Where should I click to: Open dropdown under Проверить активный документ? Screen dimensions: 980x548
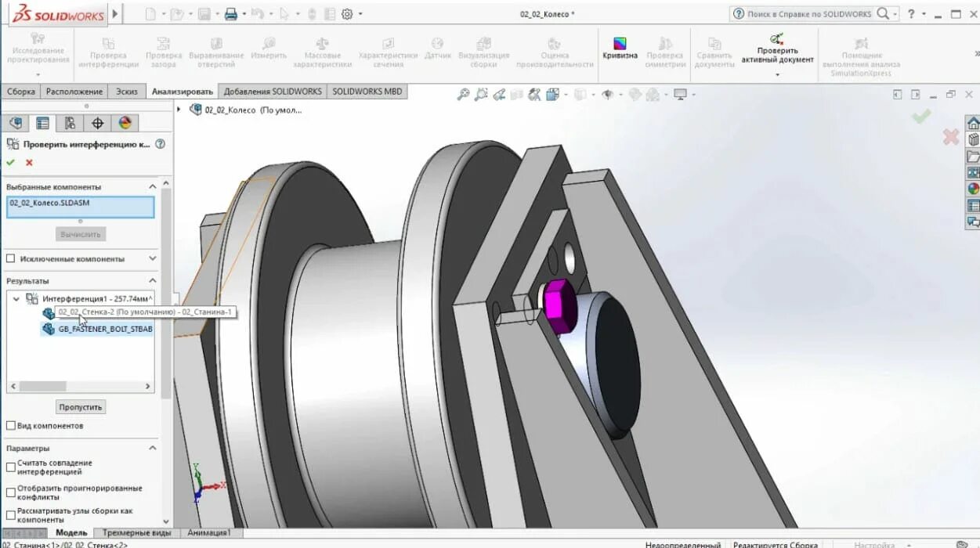[x=777, y=75]
